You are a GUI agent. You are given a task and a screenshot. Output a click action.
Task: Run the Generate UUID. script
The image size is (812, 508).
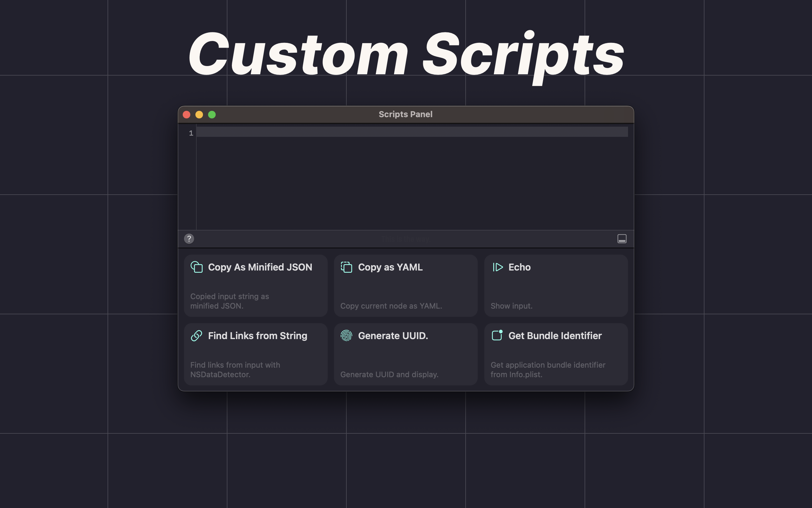406,354
